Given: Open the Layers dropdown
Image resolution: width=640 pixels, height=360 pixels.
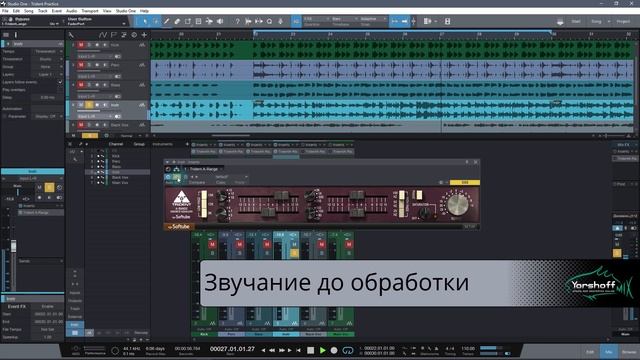Looking at the screenshot, I should click(x=47, y=75).
